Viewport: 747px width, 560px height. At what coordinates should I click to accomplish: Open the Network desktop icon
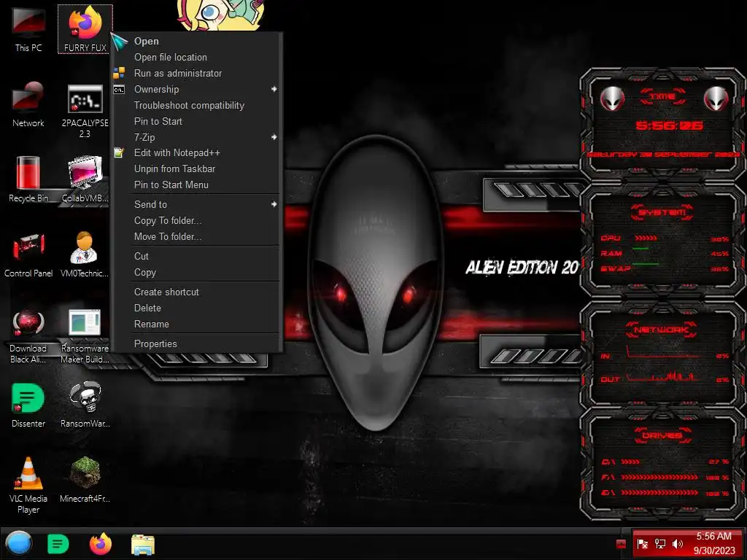pyautogui.click(x=28, y=104)
